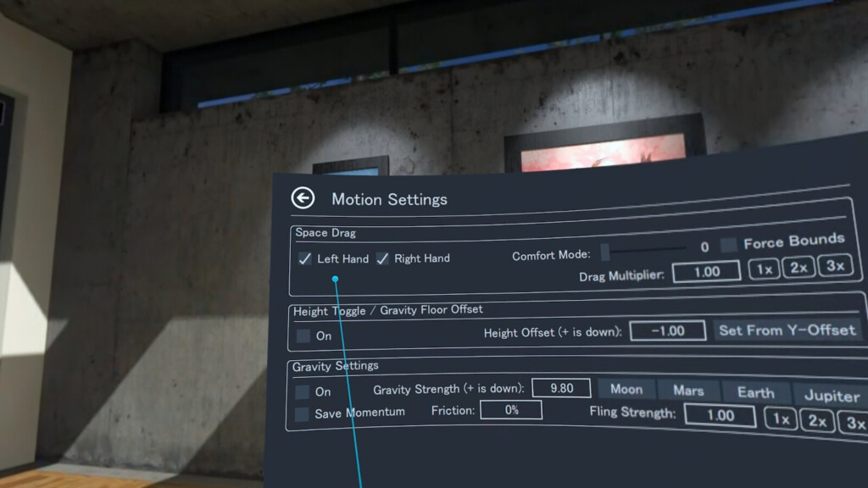This screenshot has width=868, height=488.
Task: Toggle the Right Hand space drag checkbox
Action: pos(382,258)
